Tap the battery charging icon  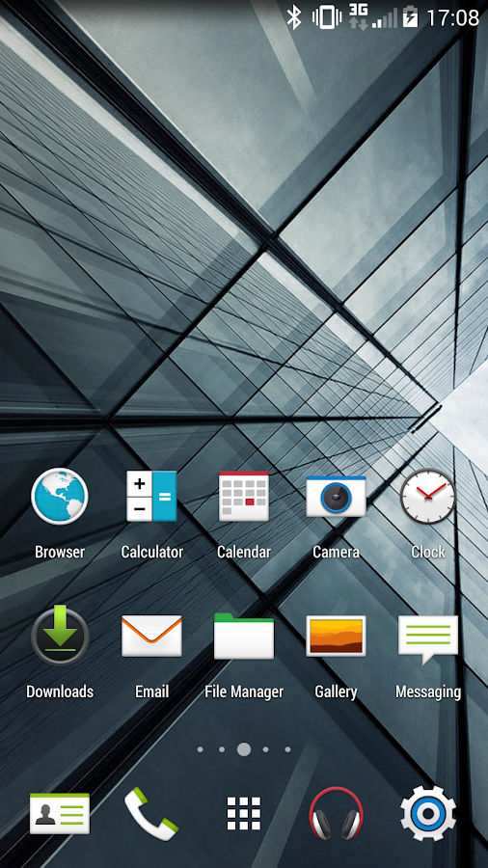pos(411,17)
